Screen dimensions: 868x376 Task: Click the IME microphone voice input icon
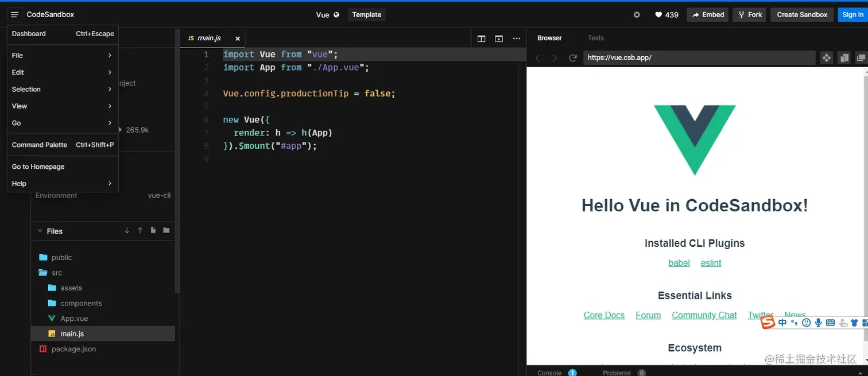[819, 323]
